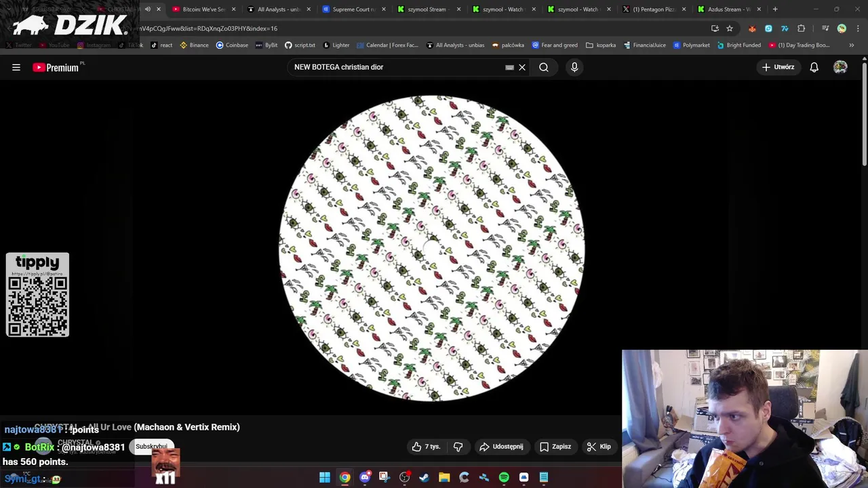Dislike the video with thumbs down
Viewport: 868px width, 488px height.
[x=458, y=447]
